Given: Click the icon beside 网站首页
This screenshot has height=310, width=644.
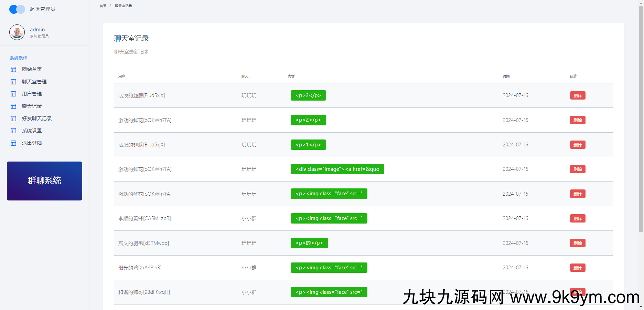Looking at the screenshot, I should (x=13, y=70).
